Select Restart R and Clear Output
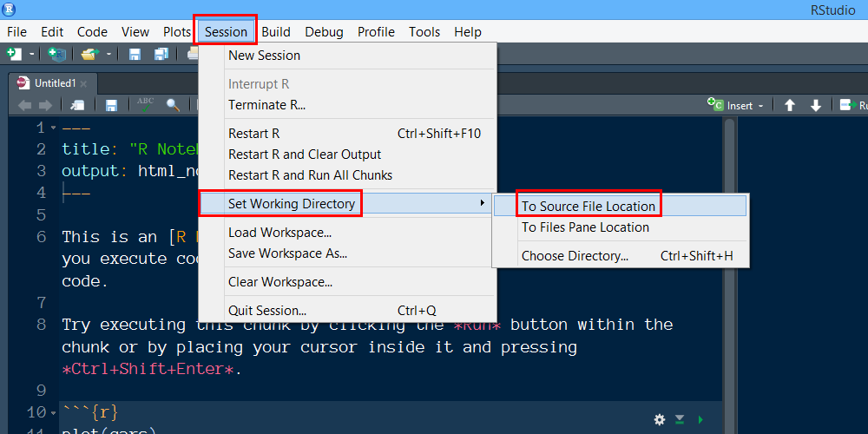The height and width of the screenshot is (434, 868). point(347,155)
